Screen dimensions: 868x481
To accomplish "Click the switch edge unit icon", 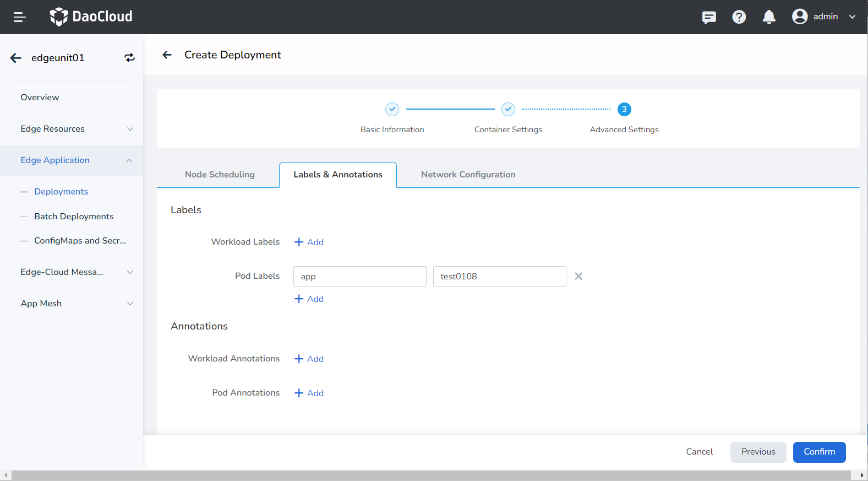I will click(129, 58).
